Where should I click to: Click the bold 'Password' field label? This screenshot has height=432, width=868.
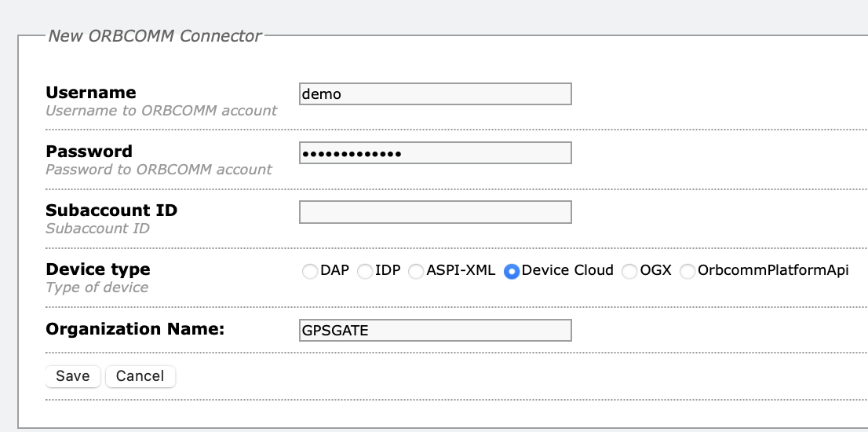[x=89, y=151]
